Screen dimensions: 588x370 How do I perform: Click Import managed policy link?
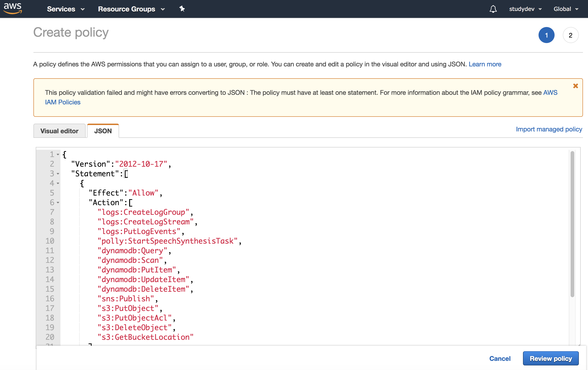click(549, 129)
